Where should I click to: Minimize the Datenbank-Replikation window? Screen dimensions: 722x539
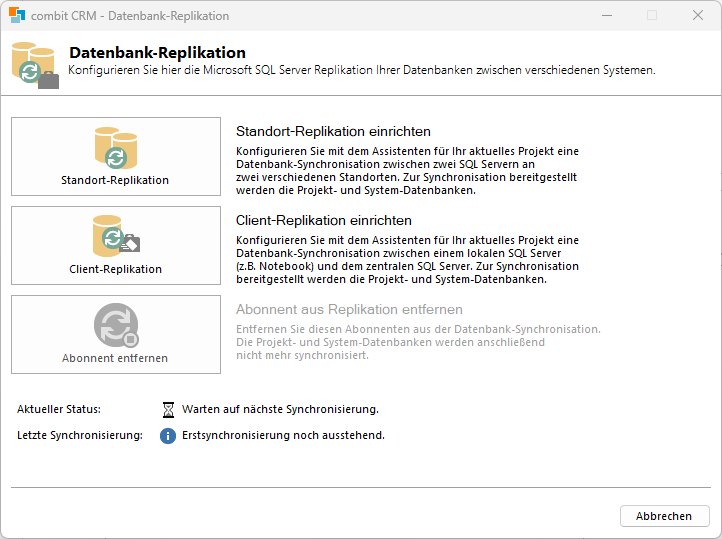[x=606, y=16]
